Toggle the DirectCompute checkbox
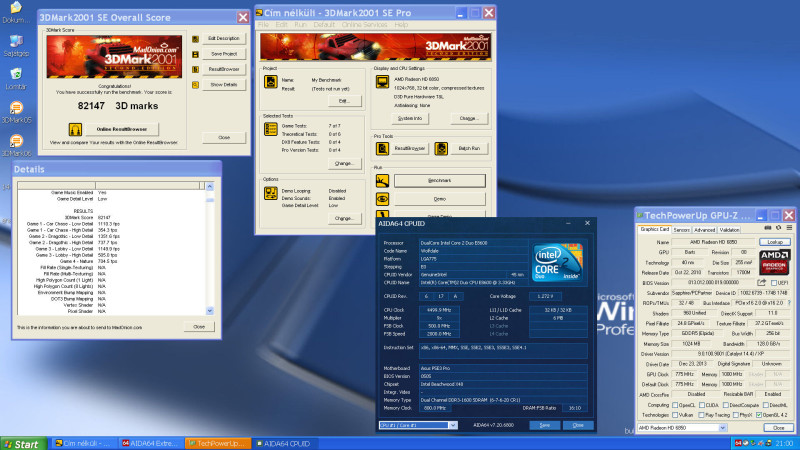This screenshot has width=800, height=450. [x=726, y=405]
